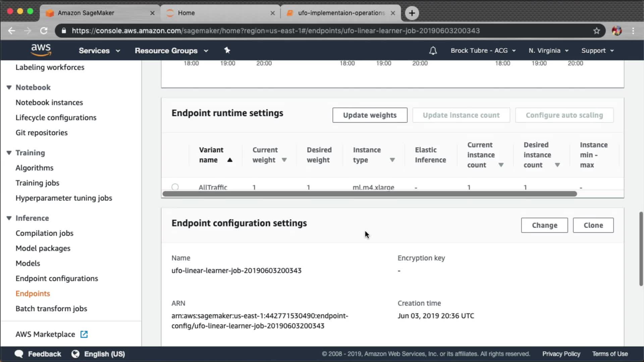This screenshot has width=644, height=362.
Task: Collapse the Notebook sidebar section
Action: 9,87
